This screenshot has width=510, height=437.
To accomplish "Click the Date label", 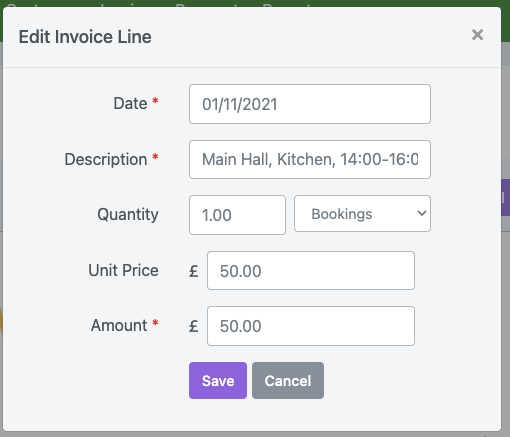I will (130, 103).
